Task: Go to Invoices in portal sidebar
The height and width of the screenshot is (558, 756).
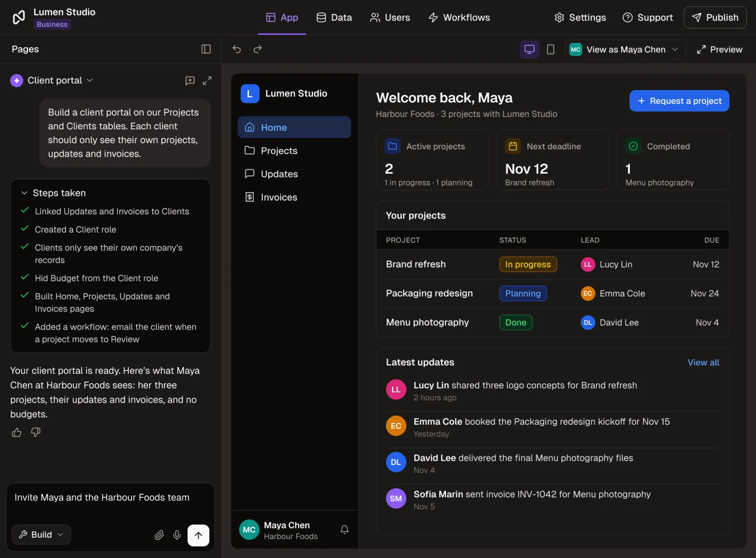Action: tap(294, 197)
